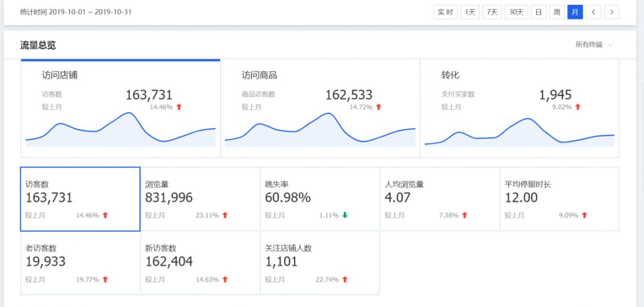The image size is (644, 307).
Task: Select the 关注店铺人数 metric tile
Action: 320,263
